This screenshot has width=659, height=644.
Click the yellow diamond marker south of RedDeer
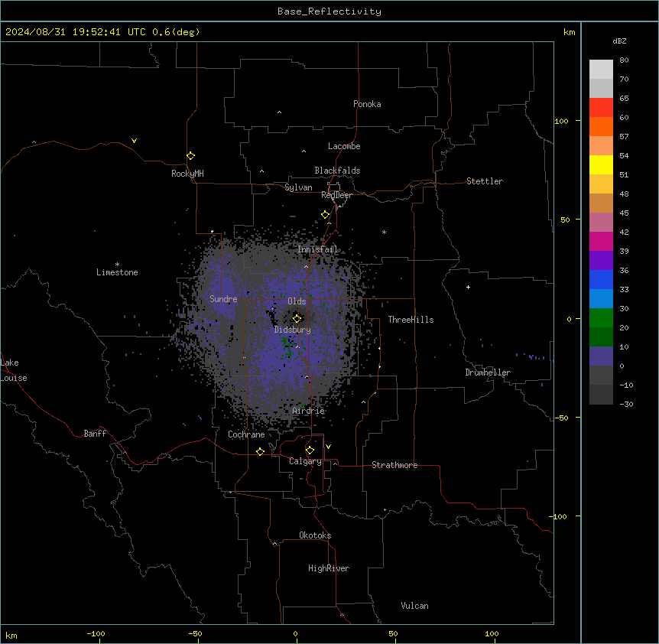coord(325,215)
